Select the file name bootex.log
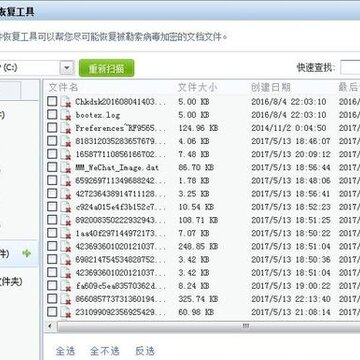The width and height of the screenshot is (360, 360). tap(98, 115)
